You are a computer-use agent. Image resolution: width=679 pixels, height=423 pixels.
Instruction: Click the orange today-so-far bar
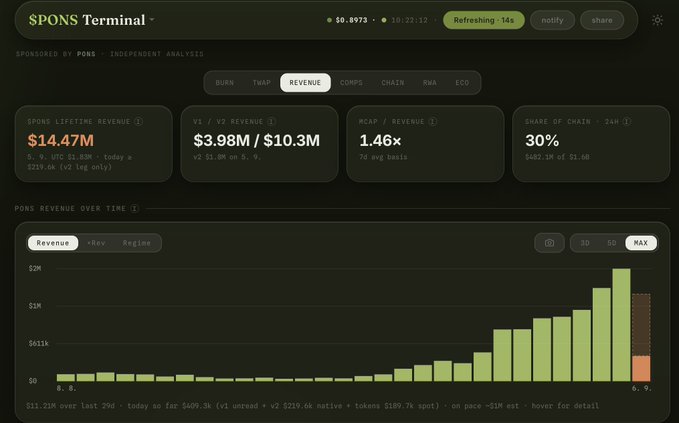(x=641, y=368)
